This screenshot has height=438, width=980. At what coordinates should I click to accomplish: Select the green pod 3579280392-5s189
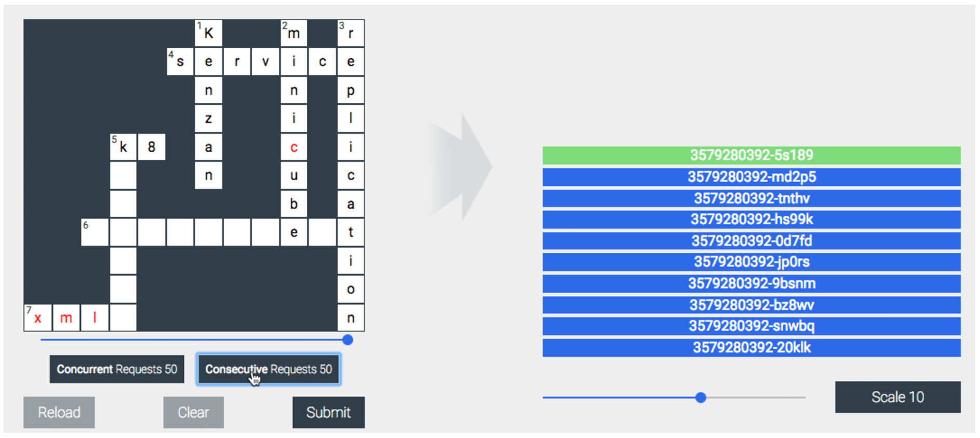point(751,155)
